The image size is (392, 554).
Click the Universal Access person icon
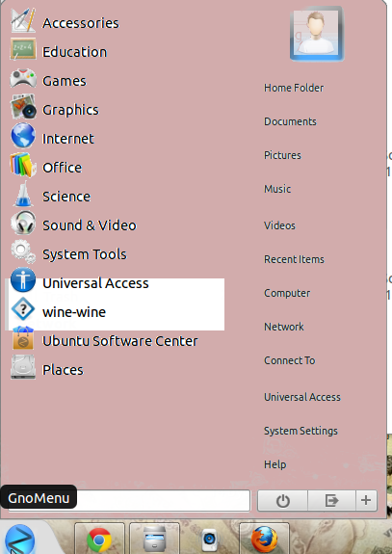pyautogui.click(x=23, y=279)
